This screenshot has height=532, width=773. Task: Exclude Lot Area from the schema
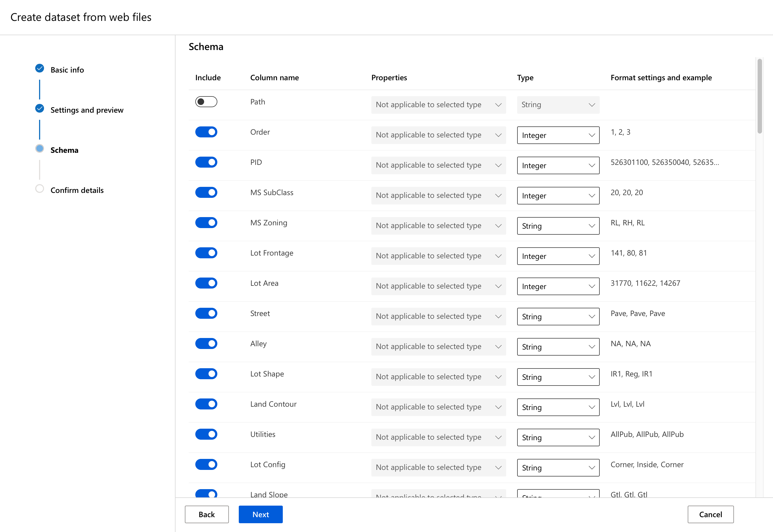(206, 283)
